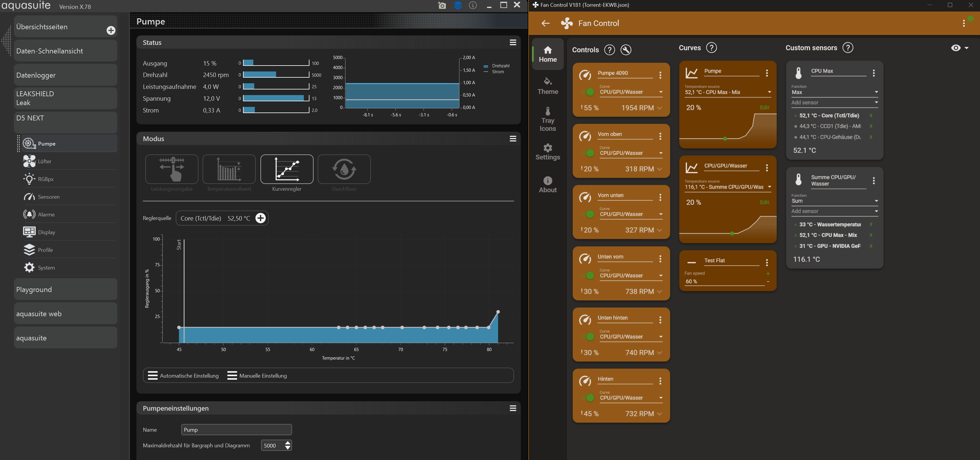Click the pump Name input field
This screenshot has width=980, height=460.
click(x=236, y=430)
